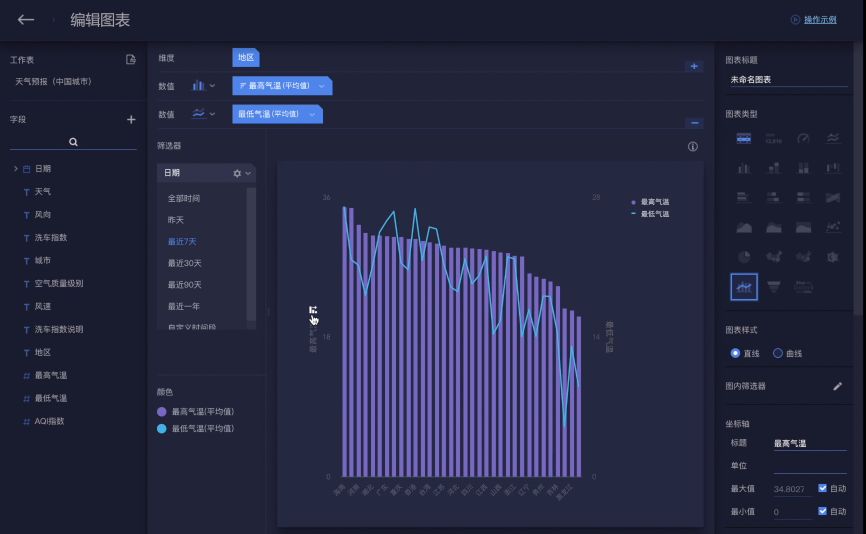Expand the 日期 field tree item
866x534 pixels.
[x=15, y=168]
